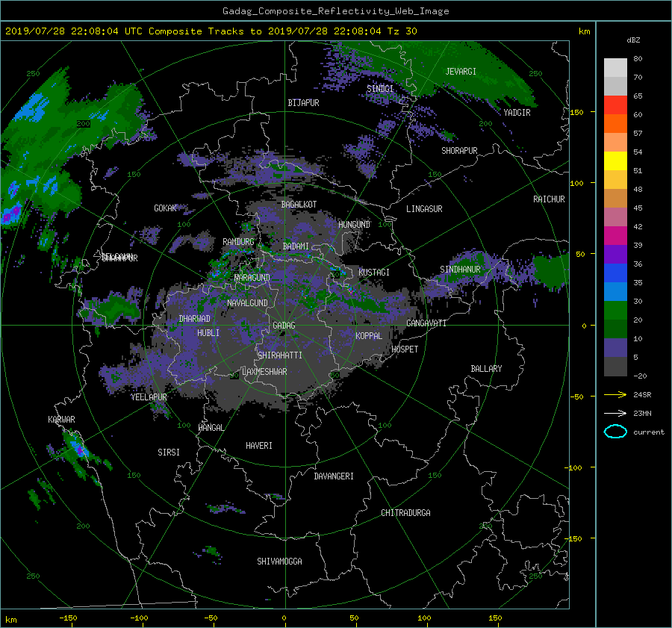Click the bottom axis -150 tick label
This screenshot has height=628, width=672.
click(x=68, y=618)
